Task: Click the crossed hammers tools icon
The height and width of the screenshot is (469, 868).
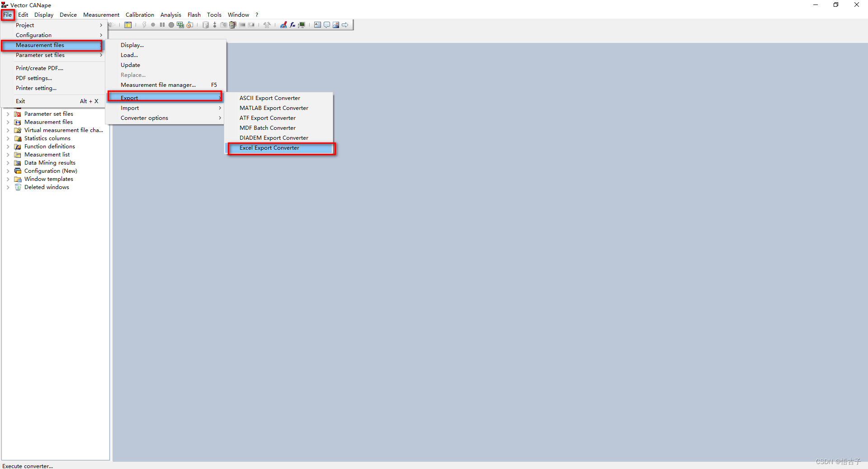Action: tap(267, 25)
